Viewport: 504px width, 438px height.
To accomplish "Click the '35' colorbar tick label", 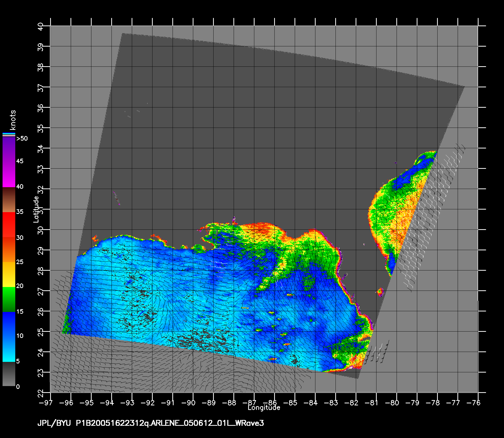I will [x=20, y=212].
